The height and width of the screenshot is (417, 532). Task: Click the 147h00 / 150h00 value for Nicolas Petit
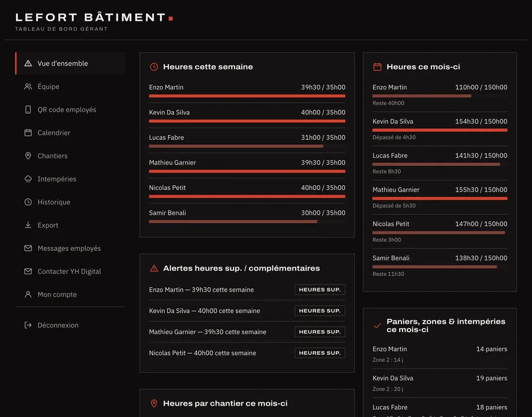click(481, 224)
